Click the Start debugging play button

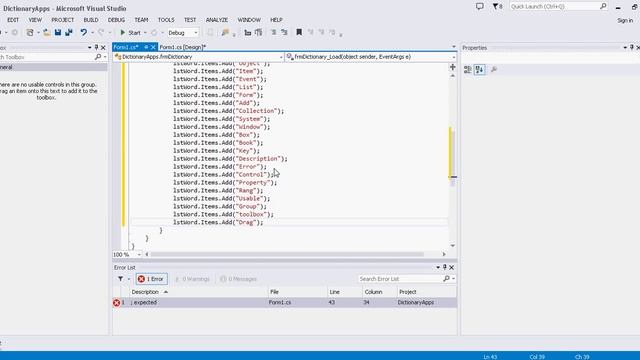(122, 32)
